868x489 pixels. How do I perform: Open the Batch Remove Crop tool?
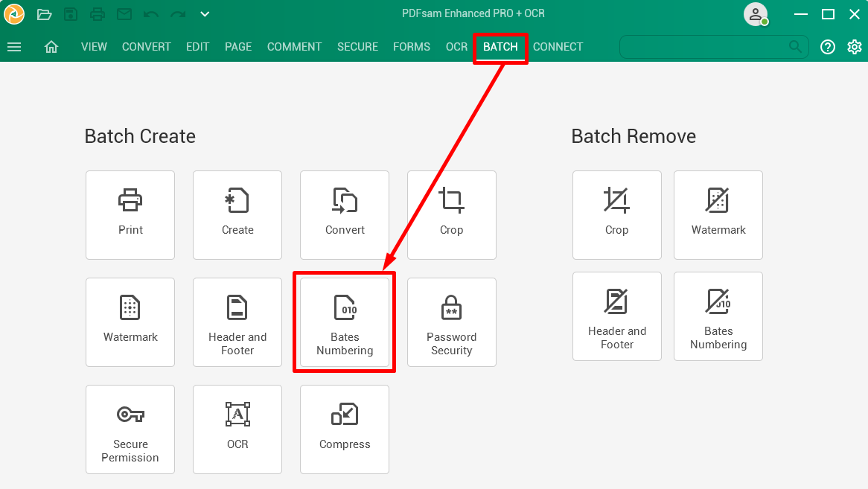[x=616, y=215]
